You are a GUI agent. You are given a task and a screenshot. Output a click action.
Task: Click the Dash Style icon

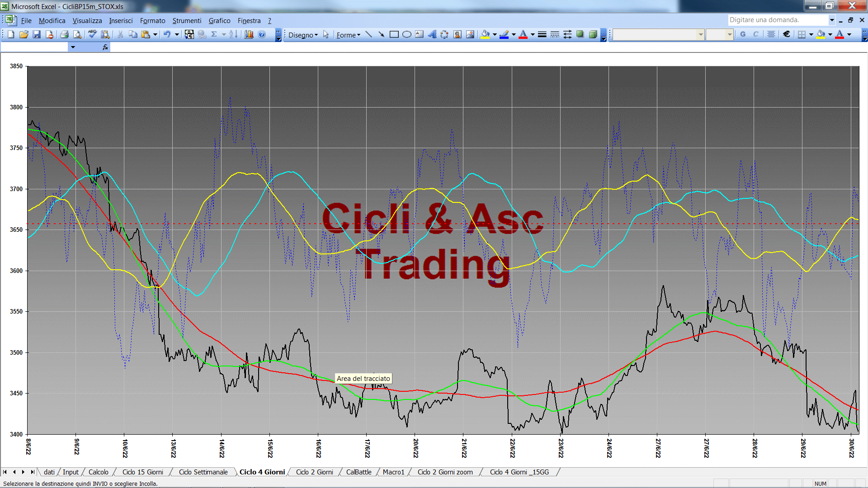[555, 34]
